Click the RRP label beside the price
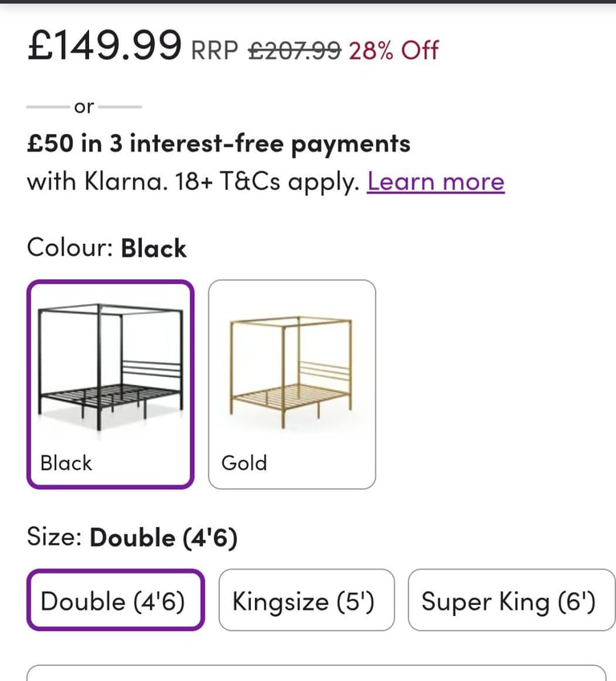The width and height of the screenshot is (616, 681). 215,51
